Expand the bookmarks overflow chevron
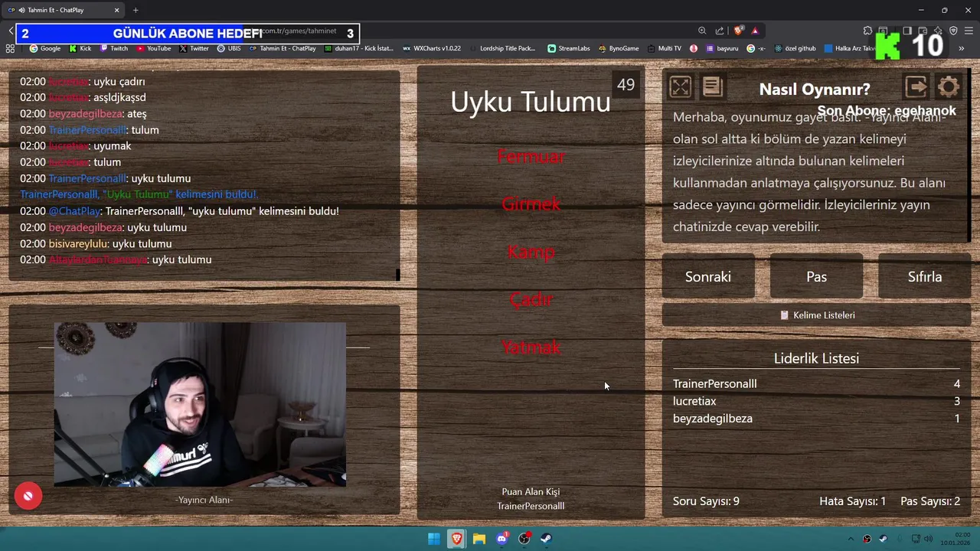 [962, 48]
